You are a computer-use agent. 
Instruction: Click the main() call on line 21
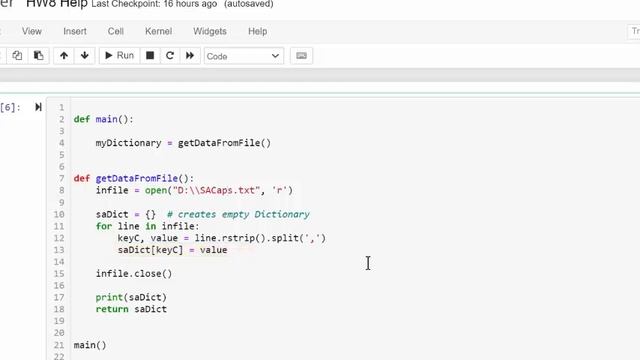[90, 345]
